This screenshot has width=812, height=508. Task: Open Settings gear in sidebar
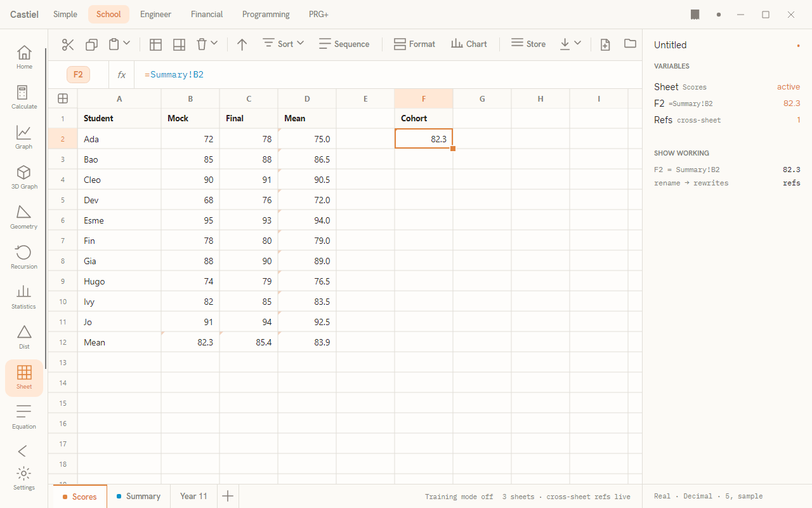(24, 478)
